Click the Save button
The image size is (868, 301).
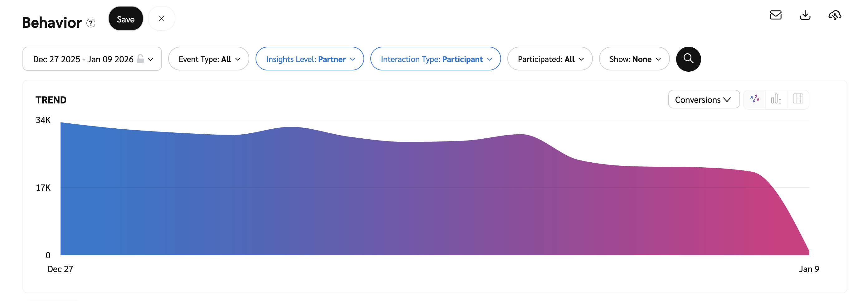[126, 19]
